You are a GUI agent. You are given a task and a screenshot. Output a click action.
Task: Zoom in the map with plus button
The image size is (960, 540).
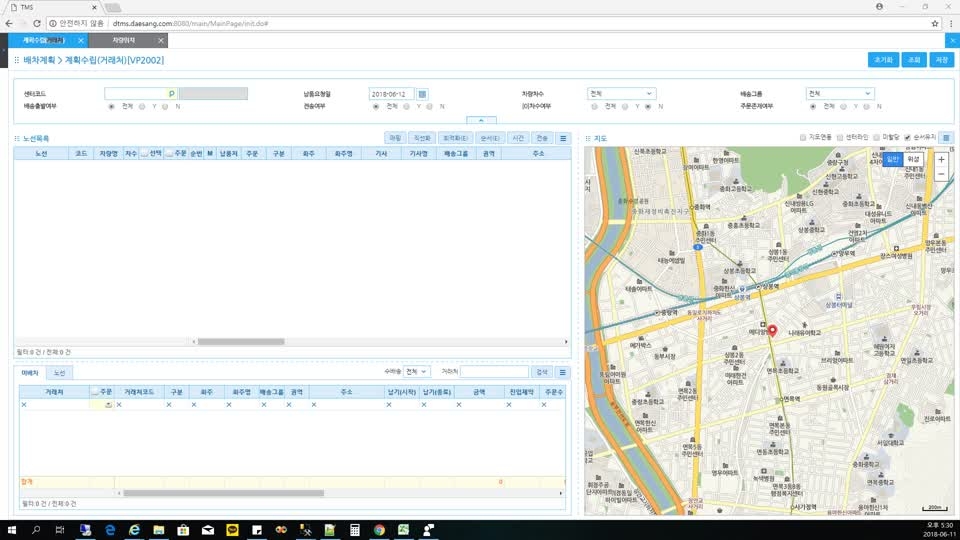click(941, 159)
